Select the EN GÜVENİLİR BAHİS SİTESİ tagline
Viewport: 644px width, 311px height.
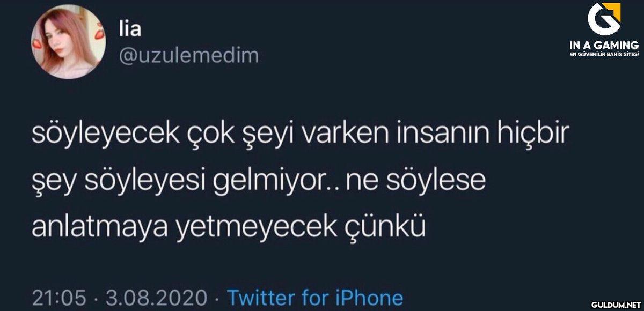604,56
